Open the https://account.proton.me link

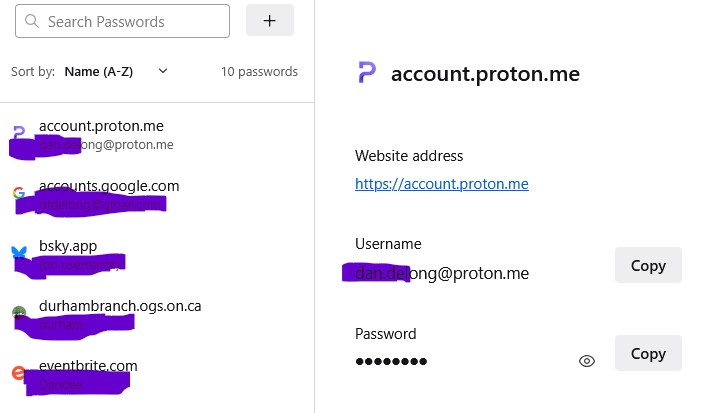pyautogui.click(x=441, y=184)
